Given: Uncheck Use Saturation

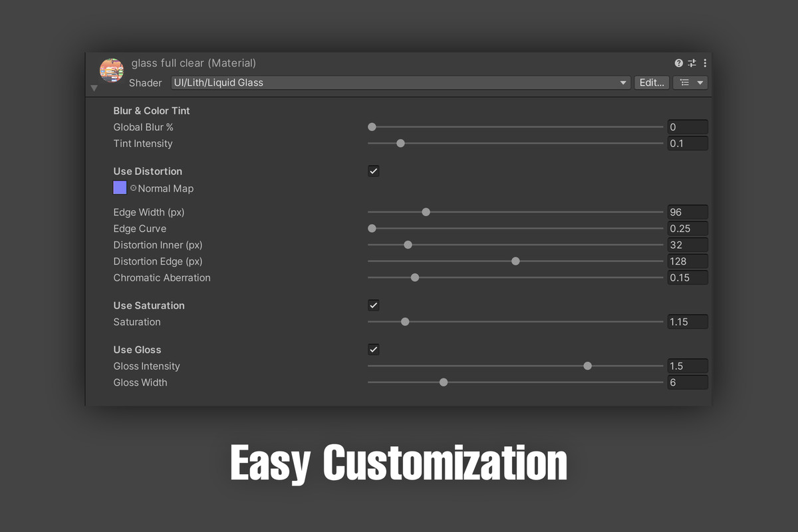Looking at the screenshot, I should point(373,305).
